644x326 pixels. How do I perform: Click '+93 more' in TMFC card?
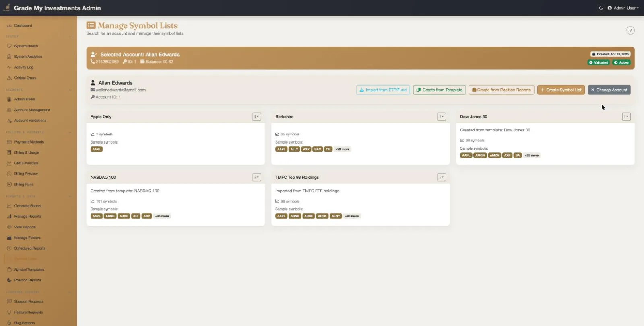[352, 216]
